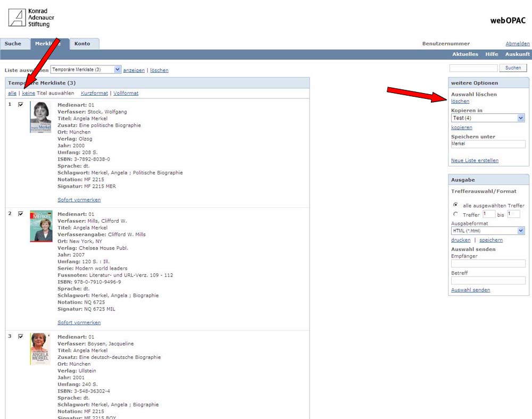Expand the 'Kopieren in' Test dropdown
532x419 pixels.
coord(487,118)
